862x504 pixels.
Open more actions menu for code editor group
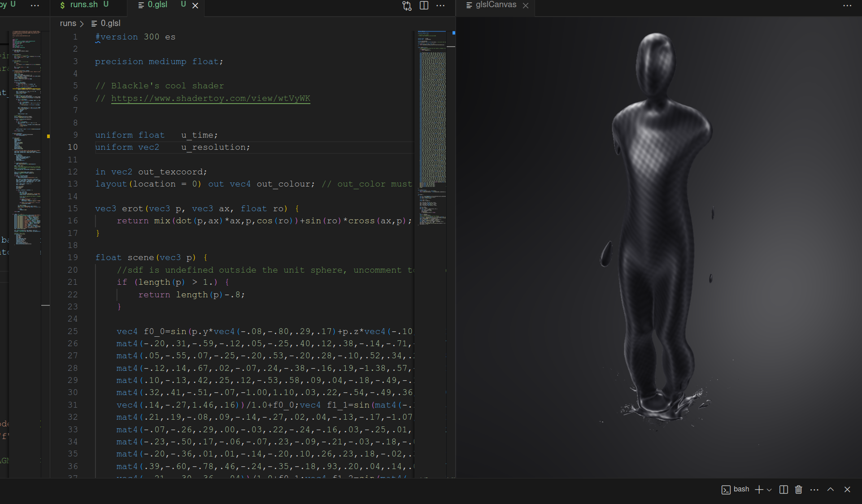pos(440,5)
